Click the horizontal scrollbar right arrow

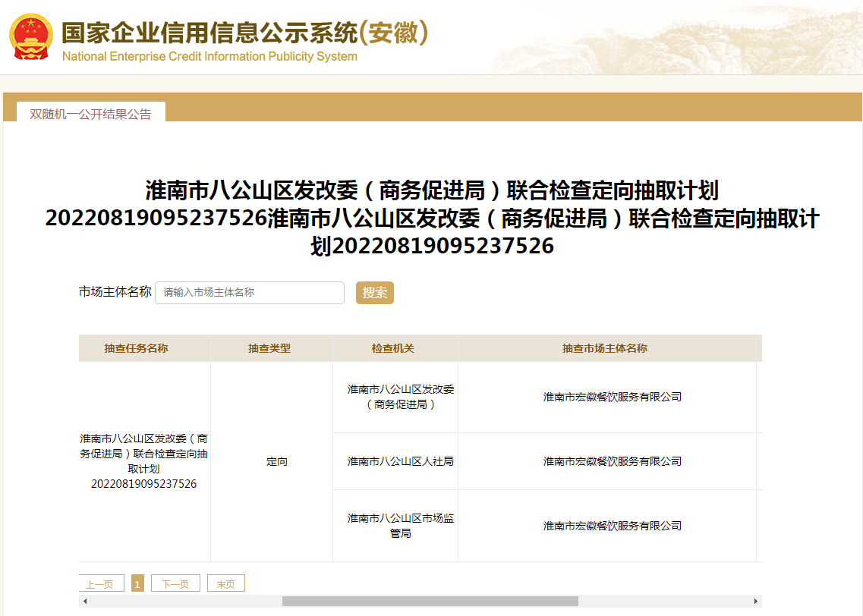[756, 602]
